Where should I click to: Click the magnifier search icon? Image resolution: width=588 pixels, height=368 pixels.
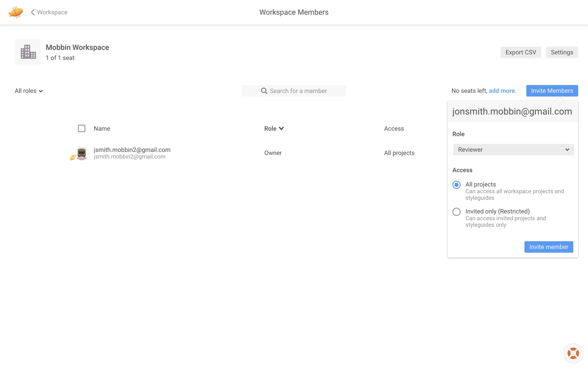(264, 91)
